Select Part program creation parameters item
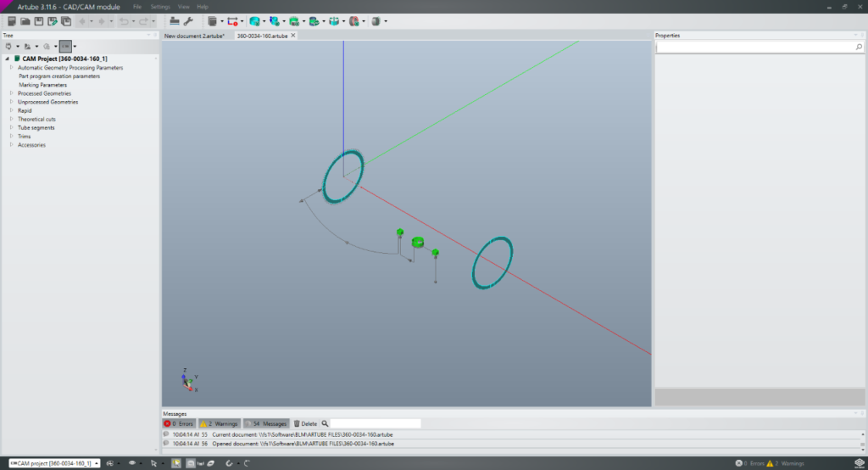The width and height of the screenshot is (868, 470). click(x=59, y=76)
